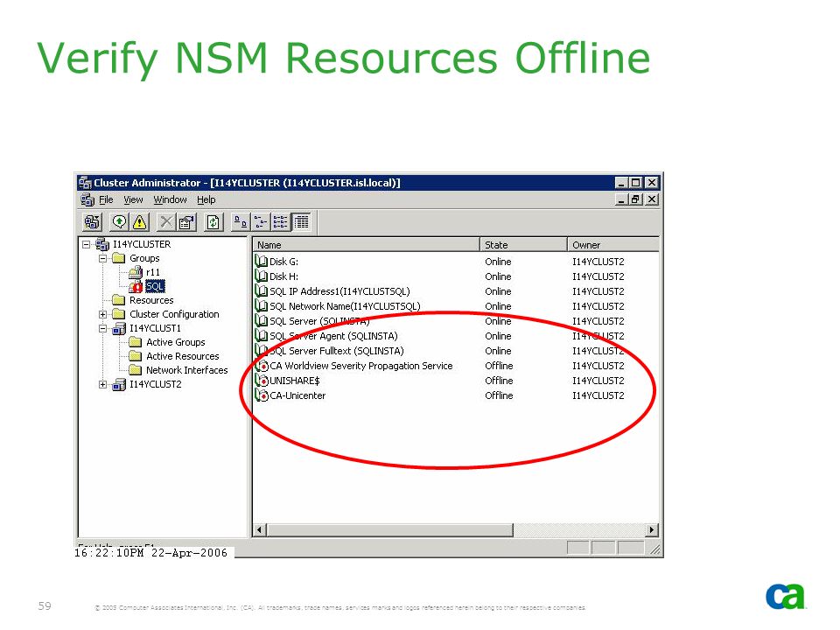This screenshot has height=630, width=840.
Task: Collapse the Groups tree node
Action: click(x=102, y=258)
